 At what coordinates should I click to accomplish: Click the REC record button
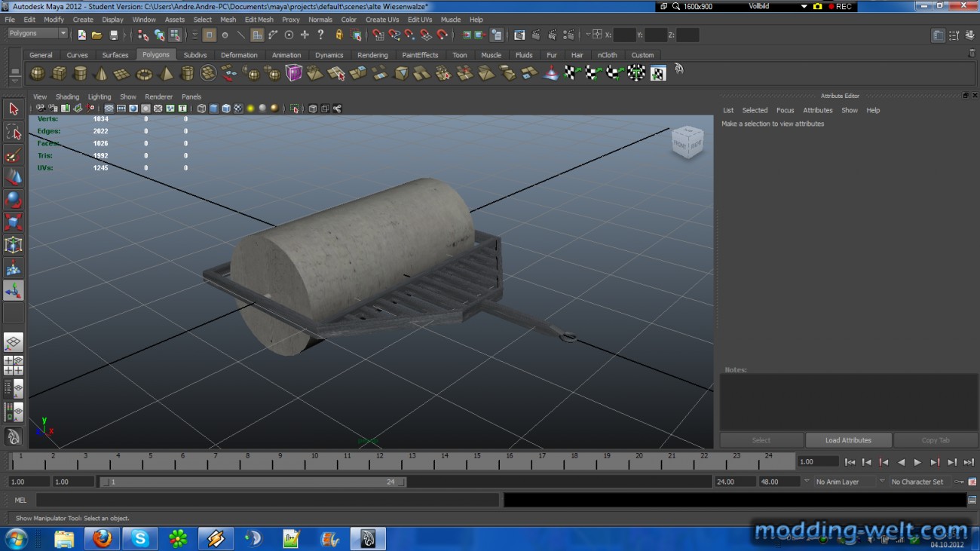[x=840, y=6]
